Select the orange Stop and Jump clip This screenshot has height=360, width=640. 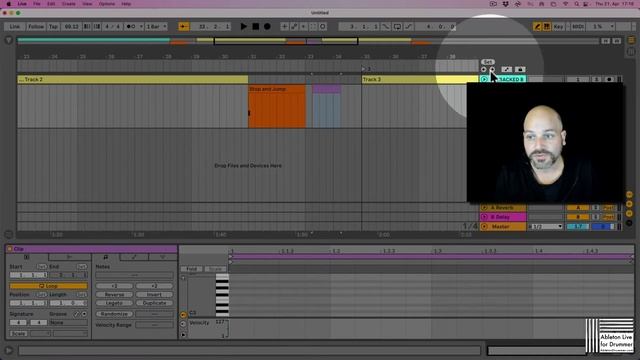277,106
